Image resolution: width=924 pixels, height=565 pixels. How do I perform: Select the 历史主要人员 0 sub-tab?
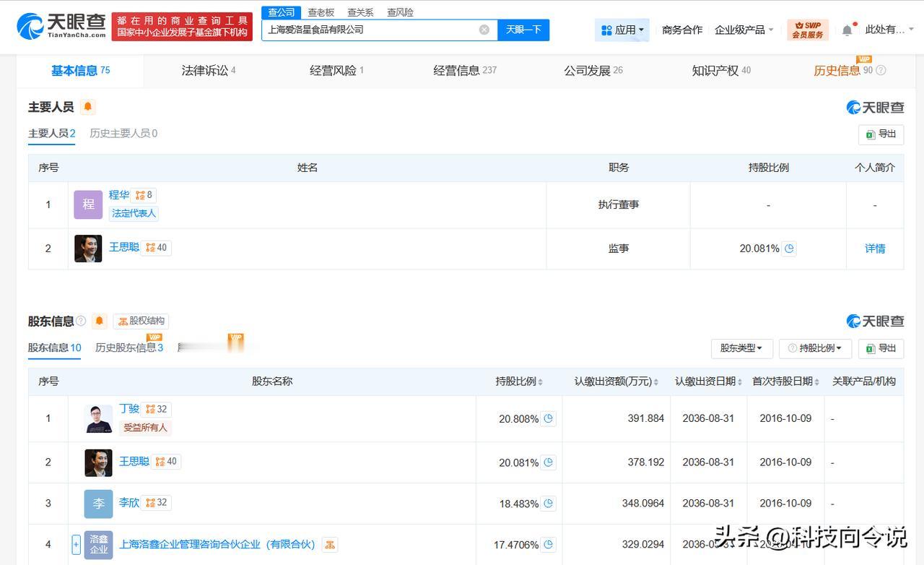123,134
